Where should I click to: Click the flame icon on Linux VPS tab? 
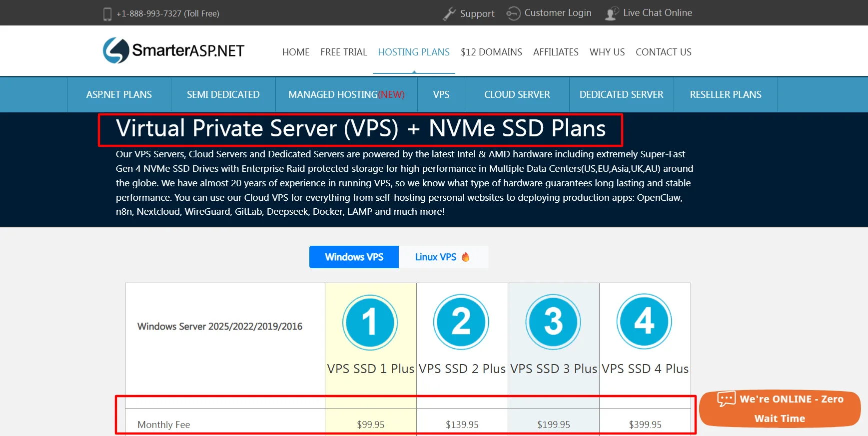(x=466, y=257)
